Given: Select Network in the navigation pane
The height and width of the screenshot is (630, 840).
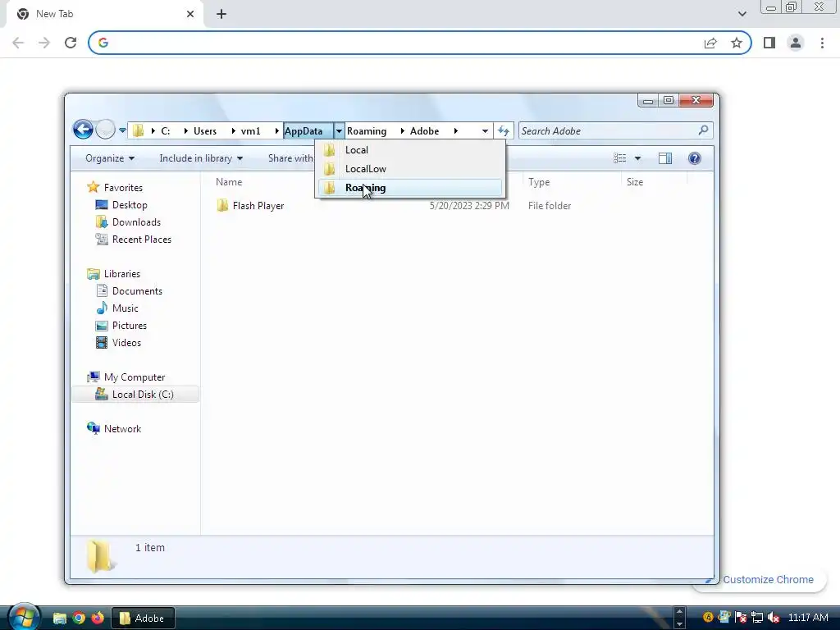Looking at the screenshot, I should pyautogui.click(x=122, y=428).
